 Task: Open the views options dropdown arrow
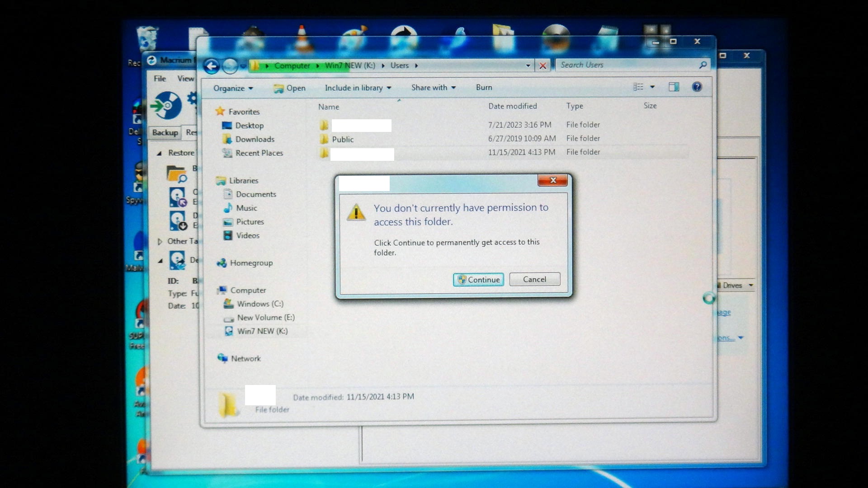pos(652,87)
